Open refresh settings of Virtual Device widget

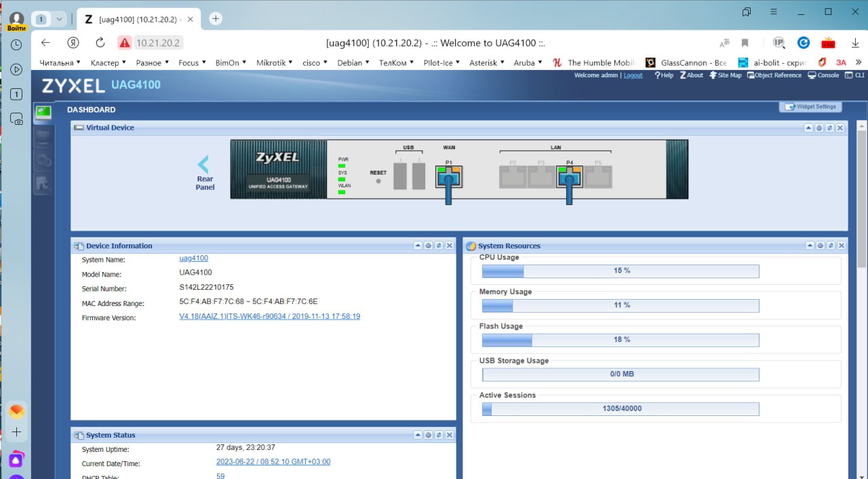point(819,128)
